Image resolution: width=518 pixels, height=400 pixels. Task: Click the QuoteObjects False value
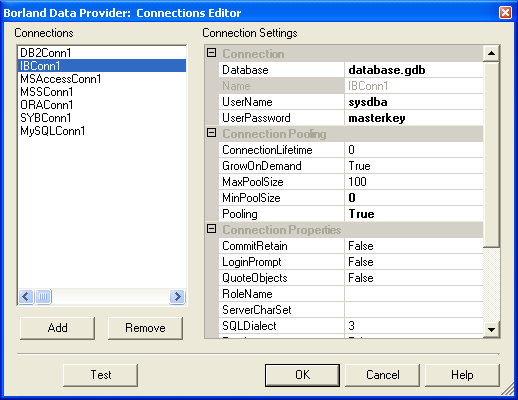414,278
